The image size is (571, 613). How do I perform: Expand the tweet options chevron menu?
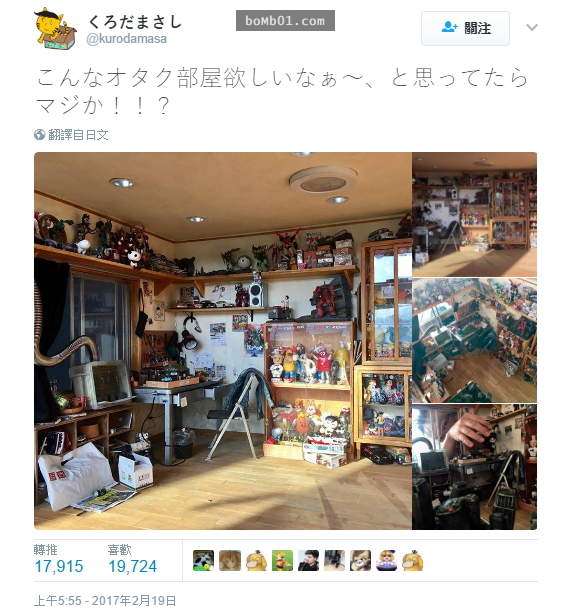pos(532,27)
